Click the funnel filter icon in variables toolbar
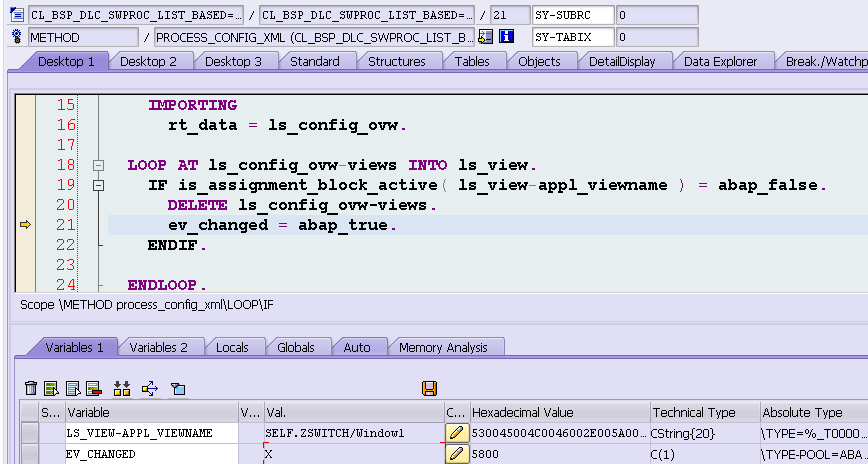 (177, 389)
